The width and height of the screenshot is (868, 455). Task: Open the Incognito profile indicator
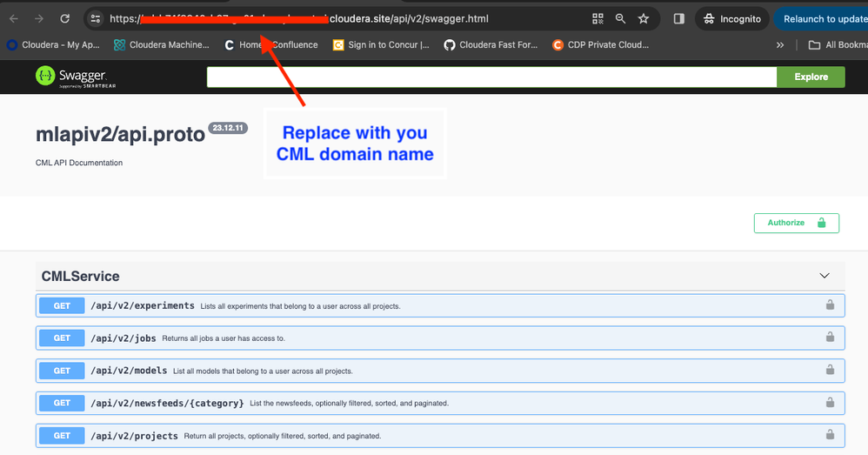(731, 19)
